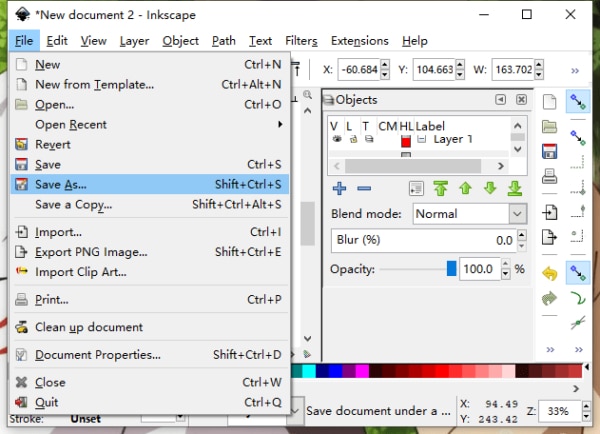Click the W width input field
The height and width of the screenshot is (434, 600).
pyautogui.click(x=513, y=70)
